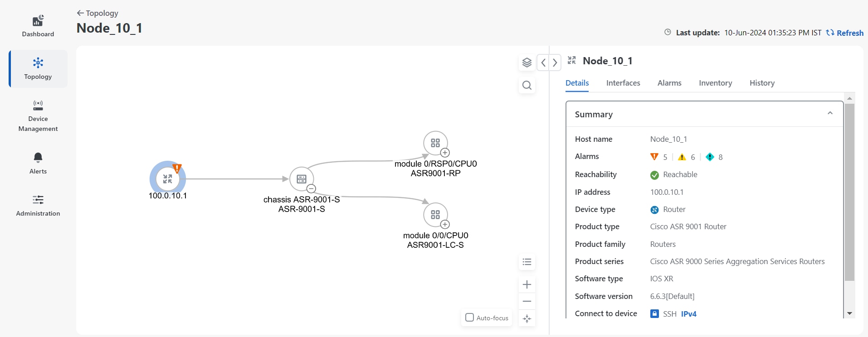Collapse the Node_10_1 details panel icon

pos(572,60)
